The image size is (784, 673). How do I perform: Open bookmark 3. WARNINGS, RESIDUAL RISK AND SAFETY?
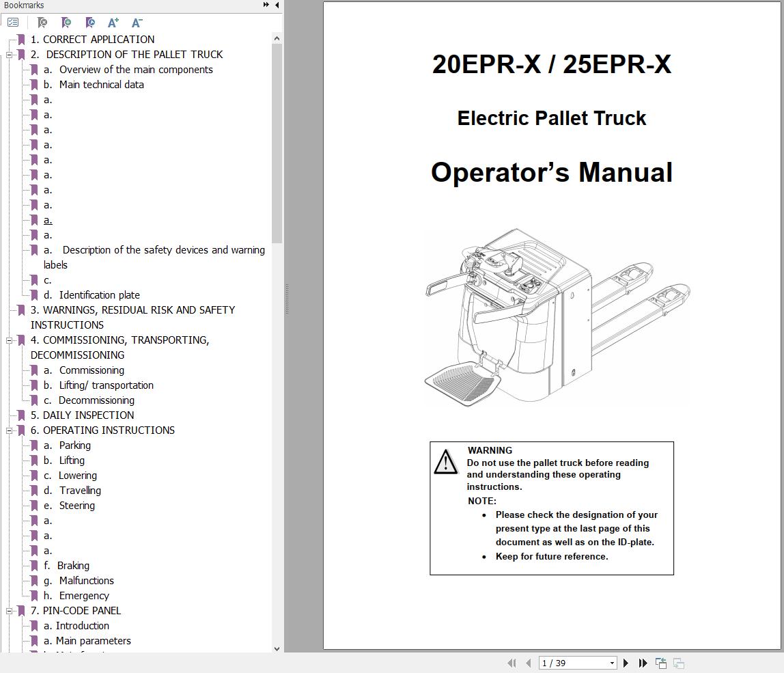pyautogui.click(x=132, y=317)
